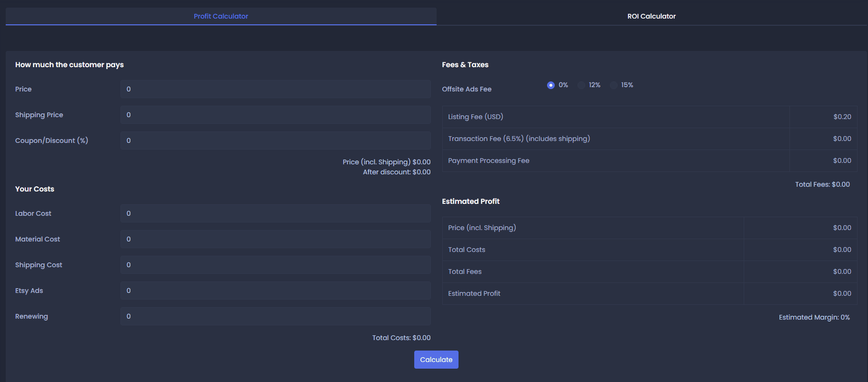Image resolution: width=868 pixels, height=382 pixels.
Task: Click into the Shipping Price field
Action: pos(276,115)
